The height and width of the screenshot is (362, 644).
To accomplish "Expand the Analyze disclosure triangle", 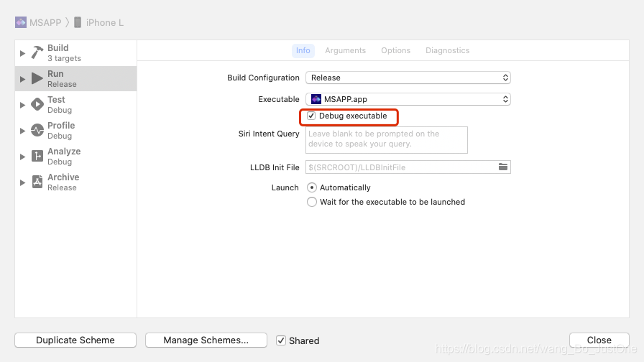I will tap(22, 157).
